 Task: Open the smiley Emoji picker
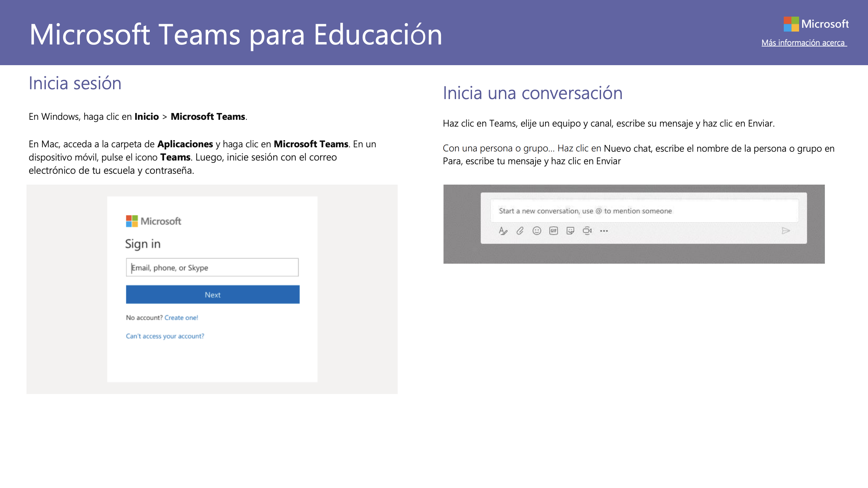coord(537,231)
